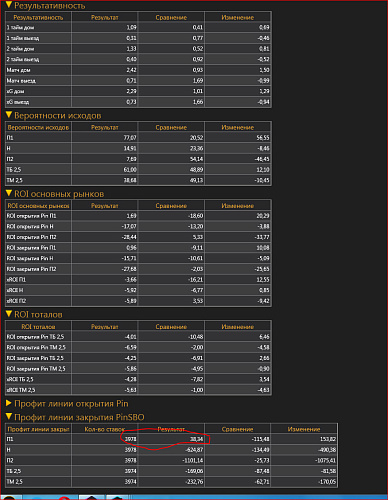The width and height of the screenshot is (388, 500).
Task: Click the value -232,76 in profit ТМ 2,5 row
Action: pyautogui.click(x=194, y=482)
